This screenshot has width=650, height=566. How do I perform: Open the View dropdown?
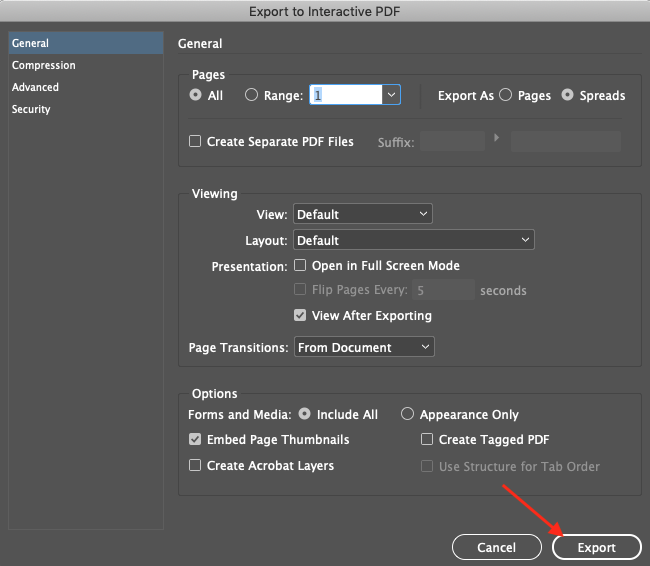[x=362, y=214]
